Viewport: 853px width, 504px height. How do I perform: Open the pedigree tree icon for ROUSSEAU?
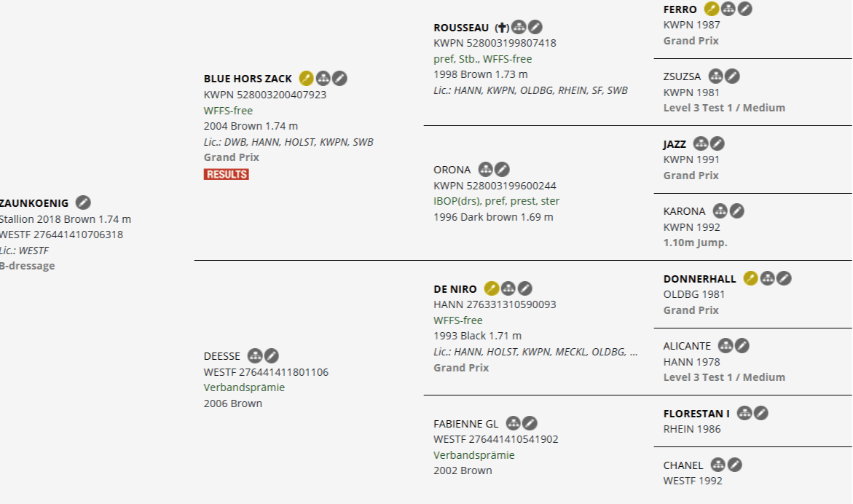click(x=519, y=27)
